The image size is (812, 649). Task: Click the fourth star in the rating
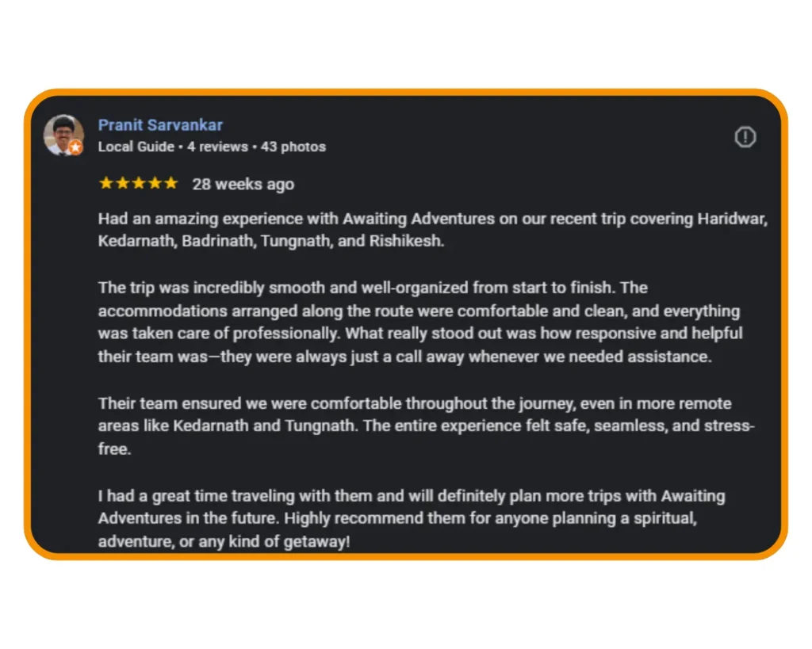pos(155,182)
